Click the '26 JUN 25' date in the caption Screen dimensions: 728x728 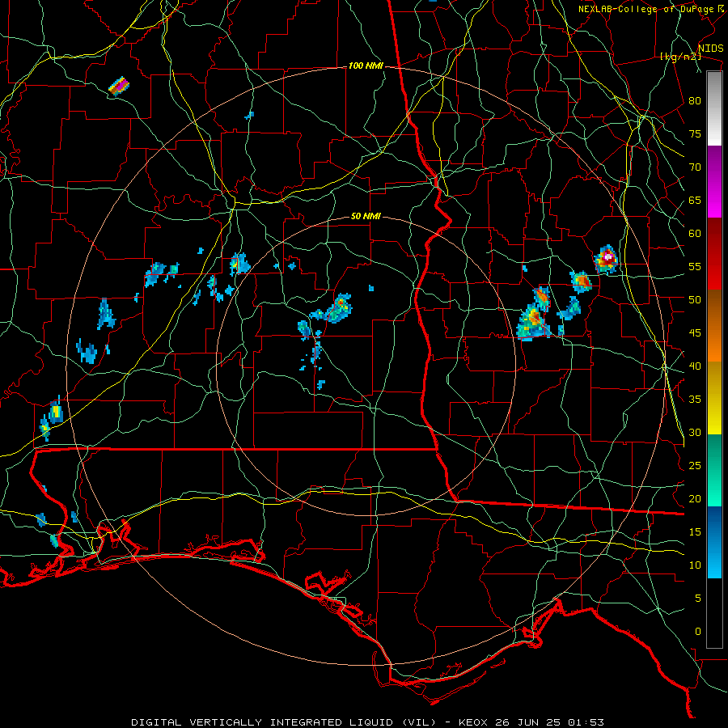pos(529,722)
